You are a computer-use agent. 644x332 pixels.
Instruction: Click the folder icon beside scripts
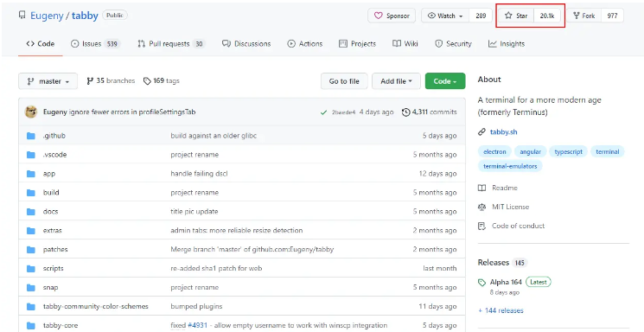coord(31,268)
